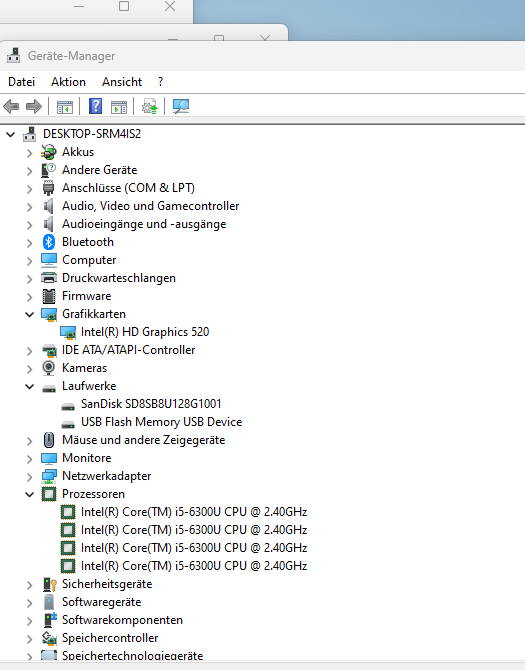Collapse the Laufwerke category
Screen dimensions: 525x670
point(29,387)
